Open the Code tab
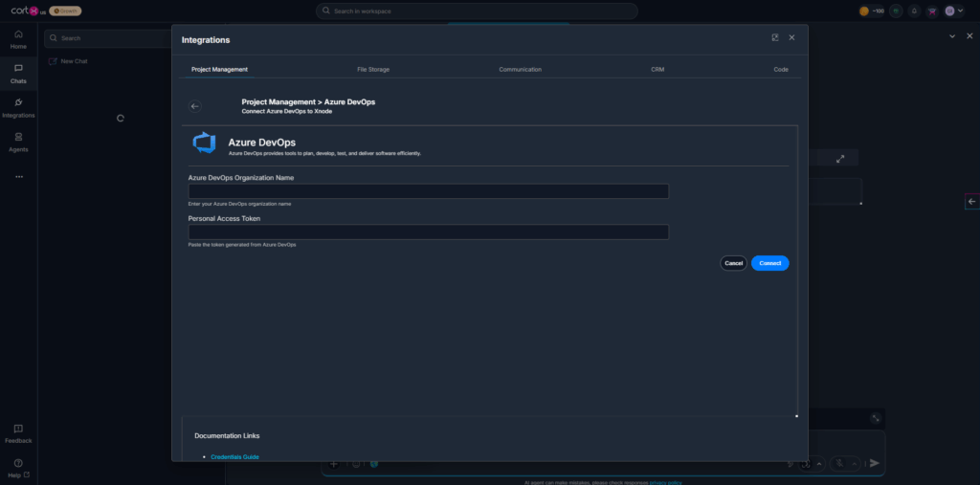980x485 pixels. click(781, 70)
